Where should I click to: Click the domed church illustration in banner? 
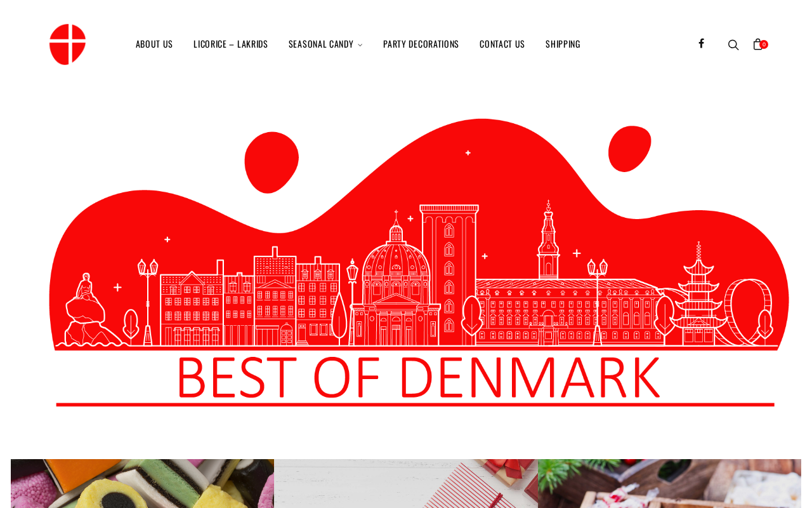click(x=396, y=279)
